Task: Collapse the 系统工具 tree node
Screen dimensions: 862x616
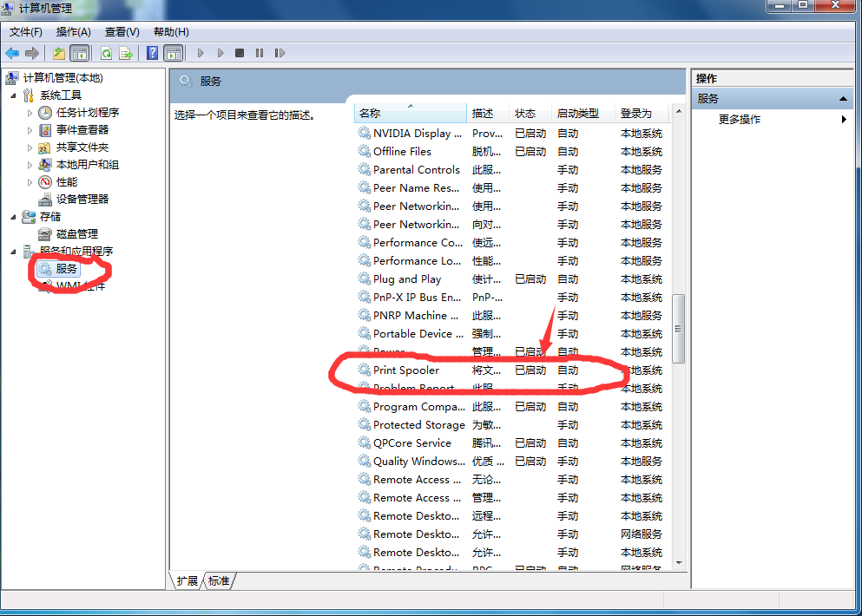Action: [x=13, y=95]
